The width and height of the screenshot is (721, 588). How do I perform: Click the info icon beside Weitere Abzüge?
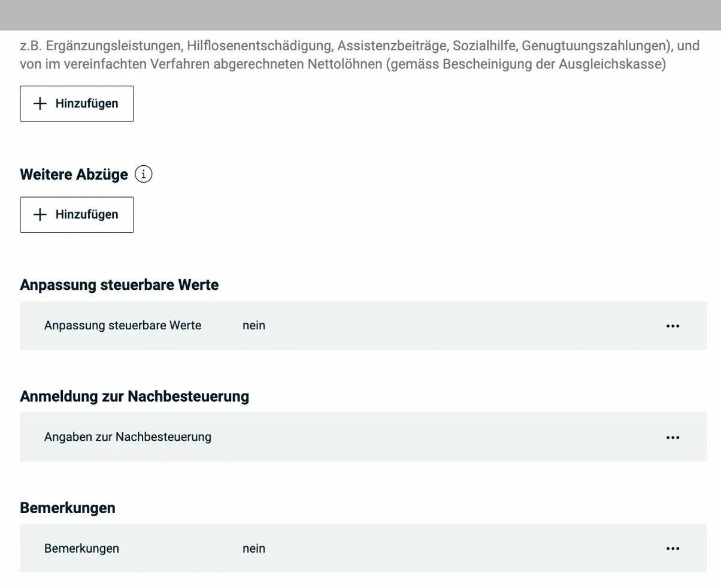click(143, 174)
